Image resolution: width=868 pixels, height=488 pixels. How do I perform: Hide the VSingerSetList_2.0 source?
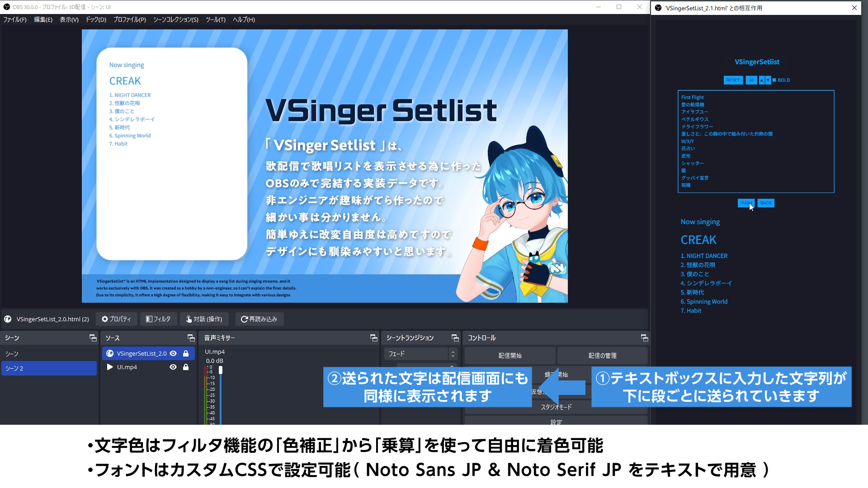pos(173,353)
